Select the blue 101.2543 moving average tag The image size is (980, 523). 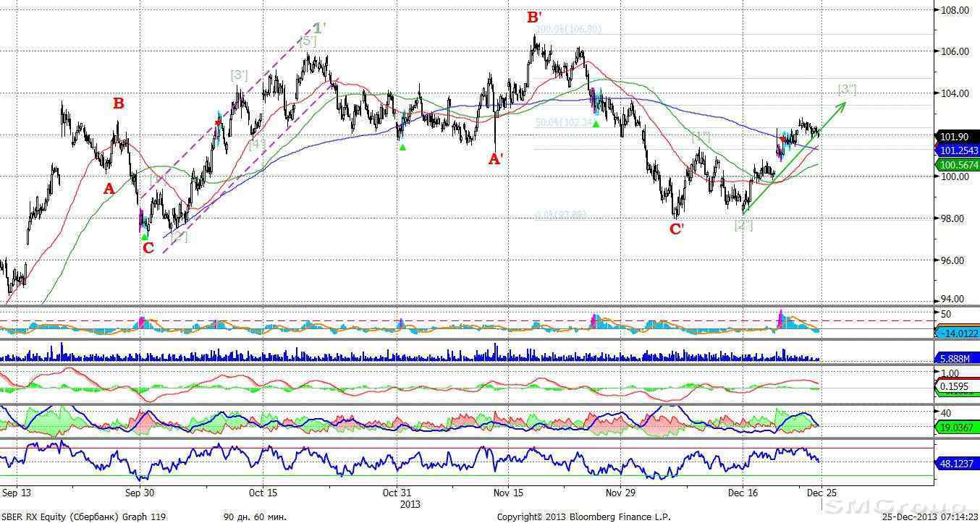(x=956, y=151)
